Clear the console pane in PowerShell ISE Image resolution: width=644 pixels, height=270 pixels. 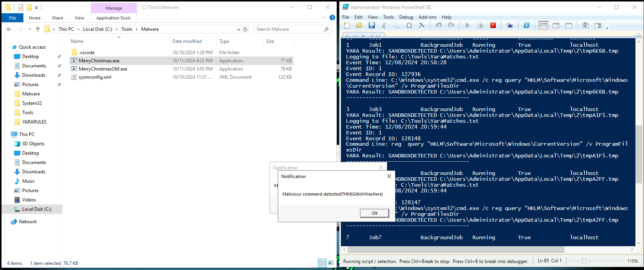coord(422,25)
